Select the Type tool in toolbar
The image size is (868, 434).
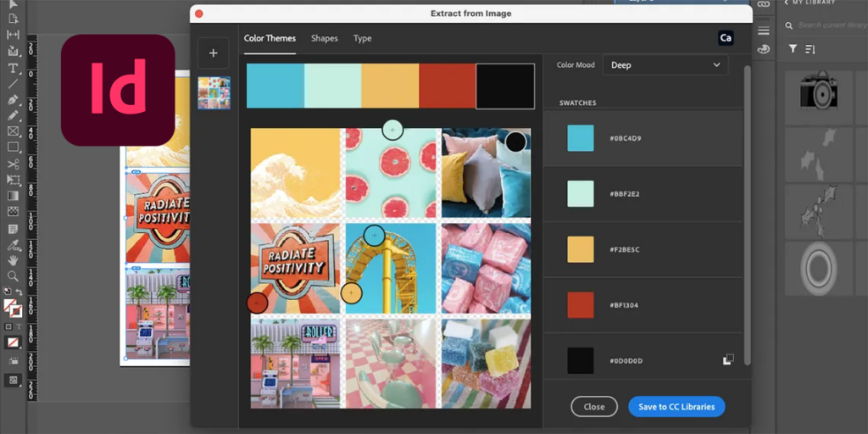point(13,68)
